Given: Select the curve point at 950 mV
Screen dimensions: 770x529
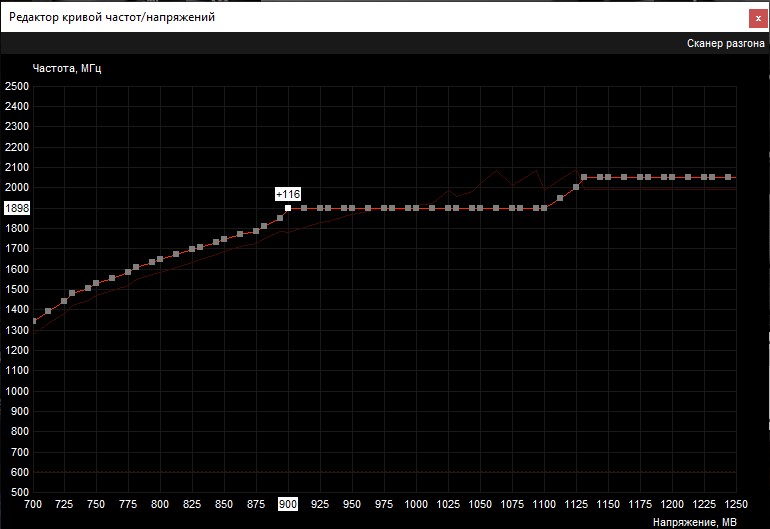Looking at the screenshot, I should click(352, 208).
